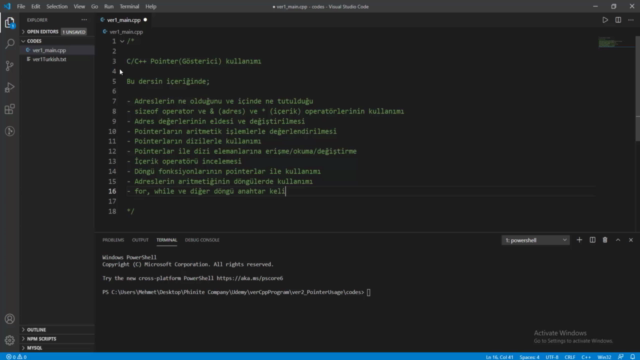Image resolution: width=640 pixels, height=360 pixels.
Task: Split the editor to the right
Action: (618, 20)
